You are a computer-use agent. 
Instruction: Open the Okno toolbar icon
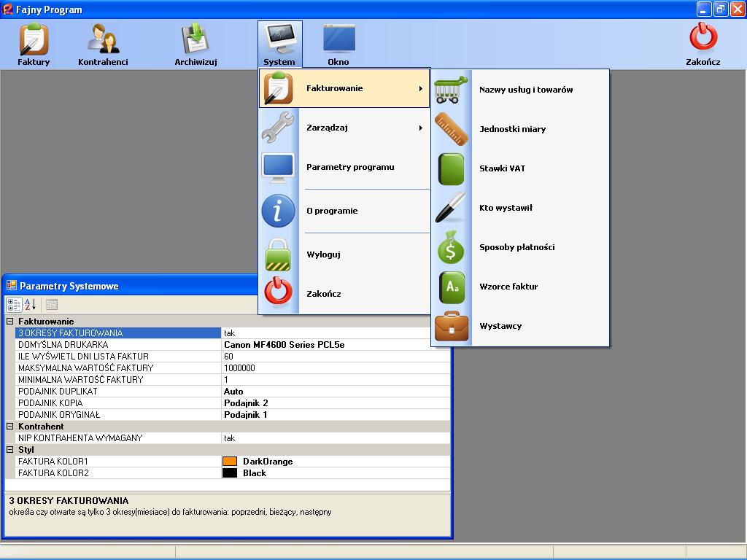pos(338,44)
